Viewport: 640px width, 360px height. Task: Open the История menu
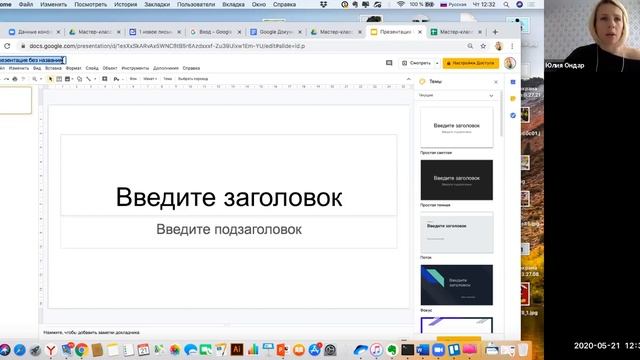click(x=125, y=4)
